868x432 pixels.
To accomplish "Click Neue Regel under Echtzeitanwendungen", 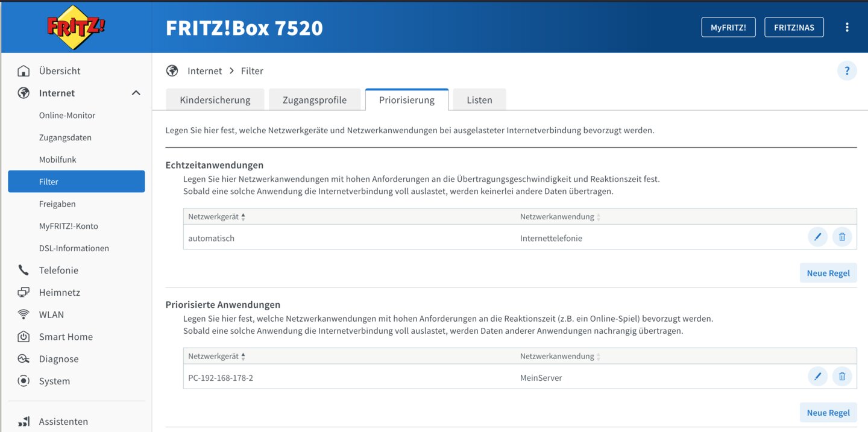I will [828, 273].
